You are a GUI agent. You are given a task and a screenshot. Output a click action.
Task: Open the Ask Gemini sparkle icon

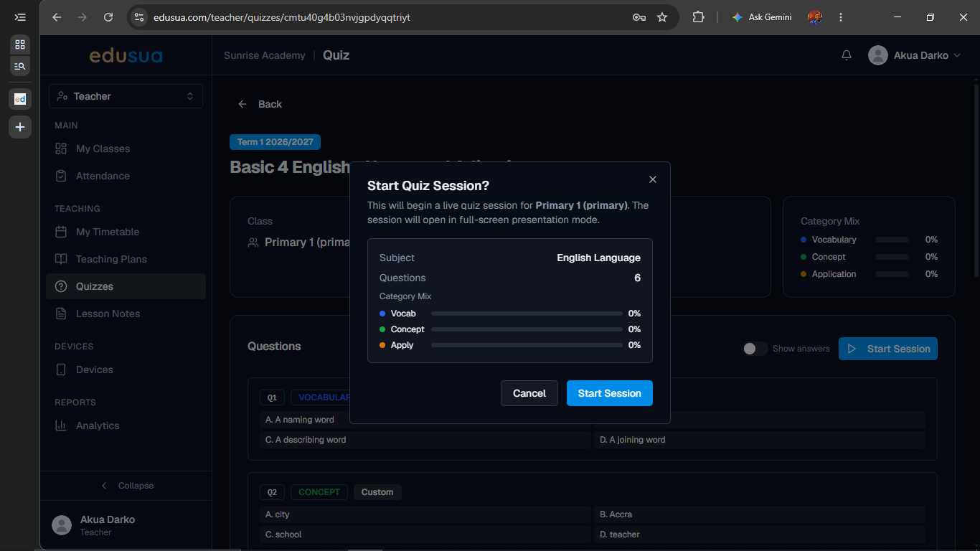pos(738,17)
